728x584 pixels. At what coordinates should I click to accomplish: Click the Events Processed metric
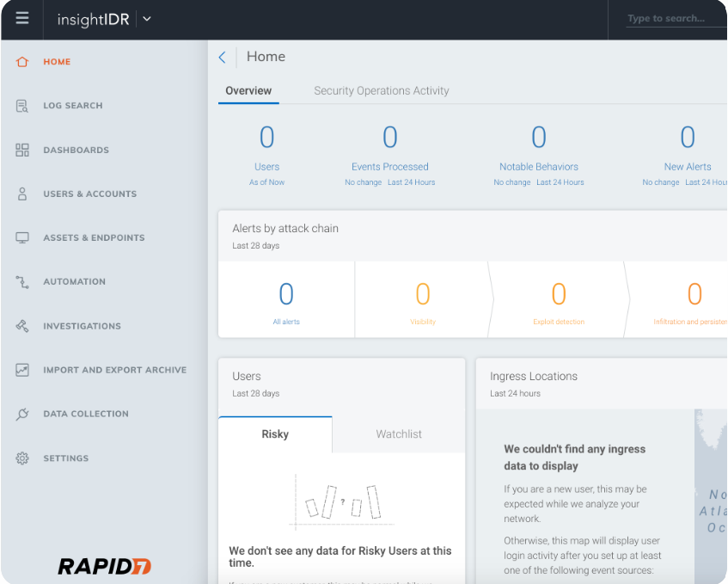(389, 167)
